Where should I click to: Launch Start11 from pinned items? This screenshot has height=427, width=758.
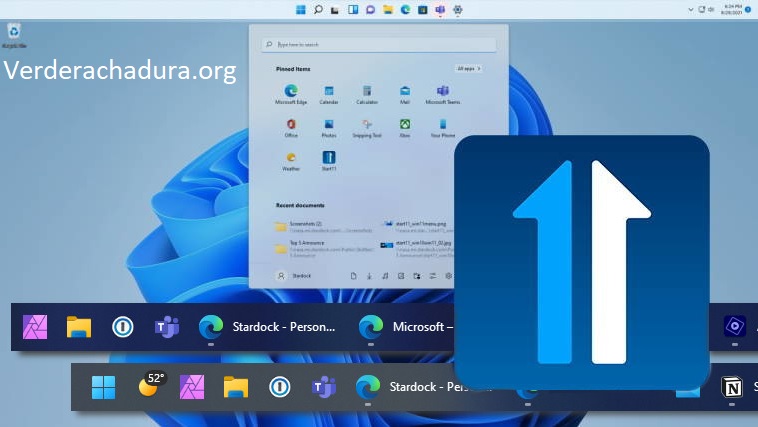329,161
